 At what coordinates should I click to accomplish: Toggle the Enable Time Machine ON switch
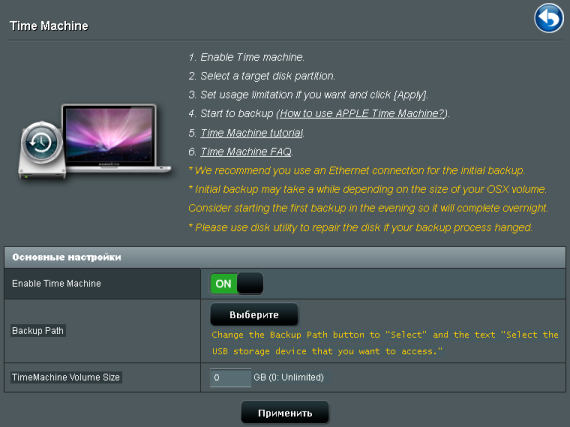(x=237, y=283)
